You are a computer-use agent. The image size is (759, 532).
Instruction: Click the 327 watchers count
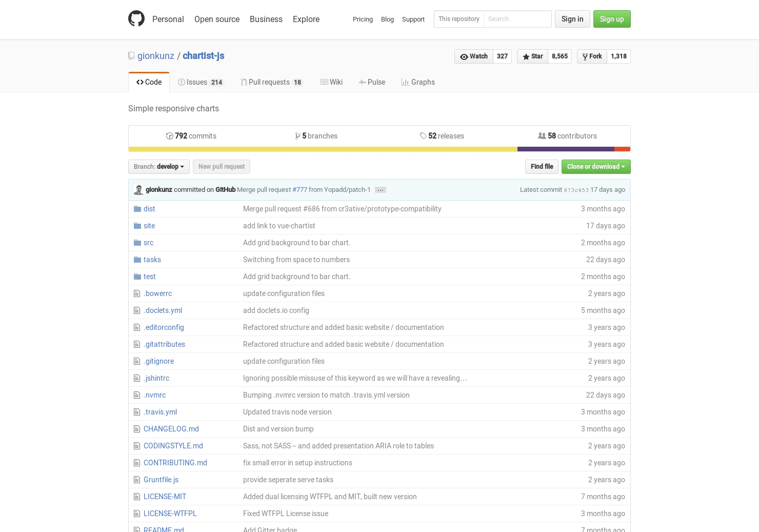[x=502, y=56]
